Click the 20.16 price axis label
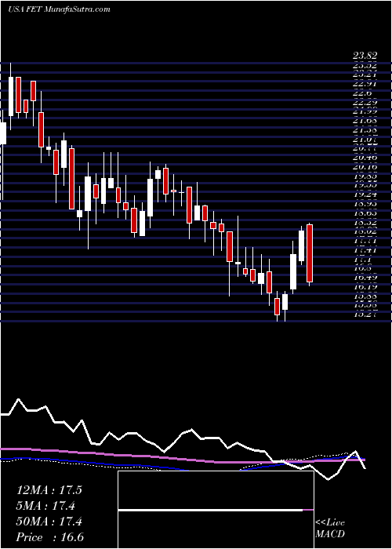Viewport: 392px width, 549px height. 365,166
